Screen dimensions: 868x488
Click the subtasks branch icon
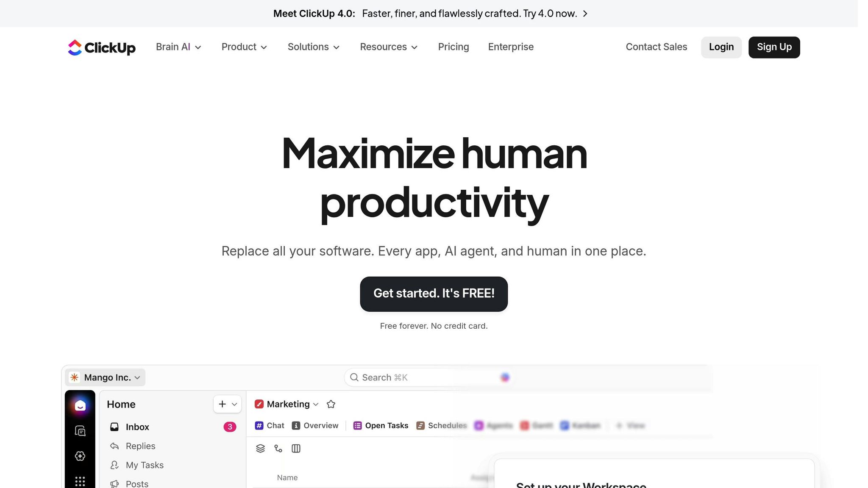click(x=278, y=449)
